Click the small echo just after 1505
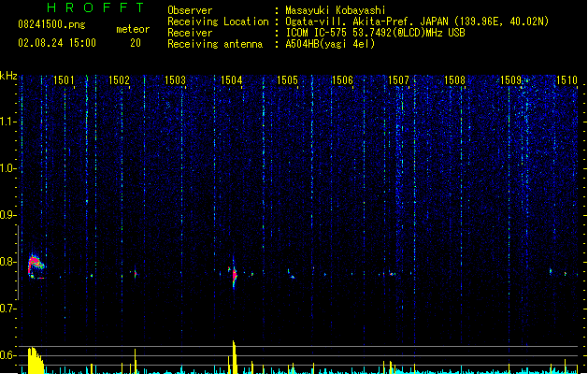This screenshot has height=374, width=588. (291, 274)
